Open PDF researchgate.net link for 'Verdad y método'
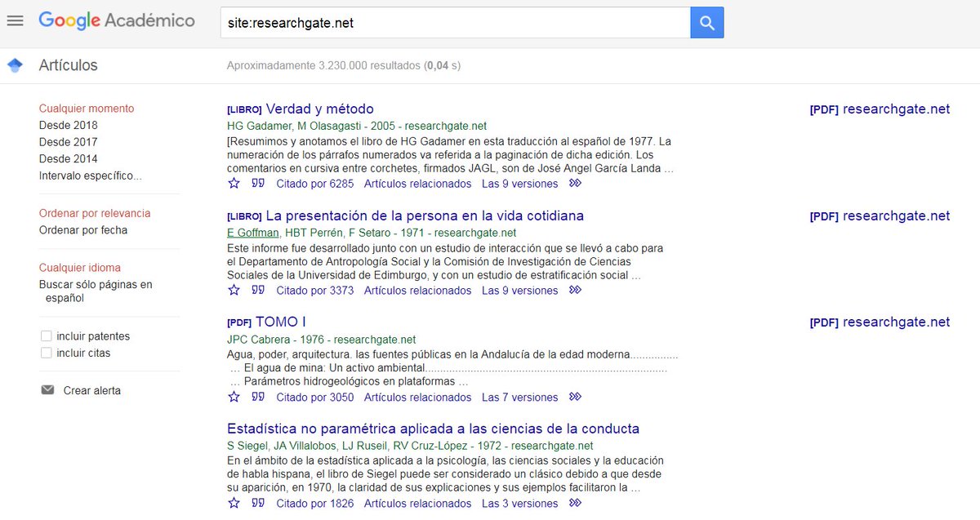980x520 pixels. [880, 109]
